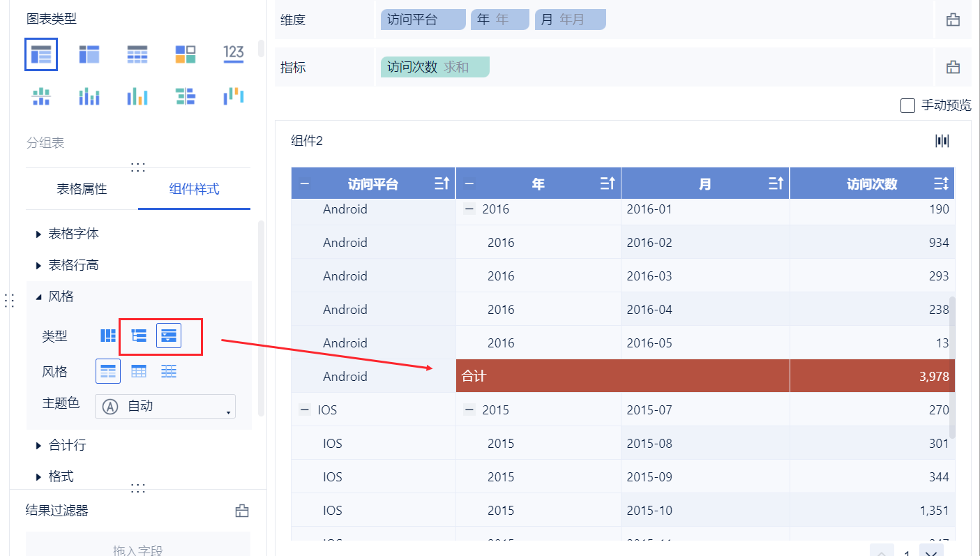
Task: Collapse the 2016 year group
Action: [x=469, y=209]
